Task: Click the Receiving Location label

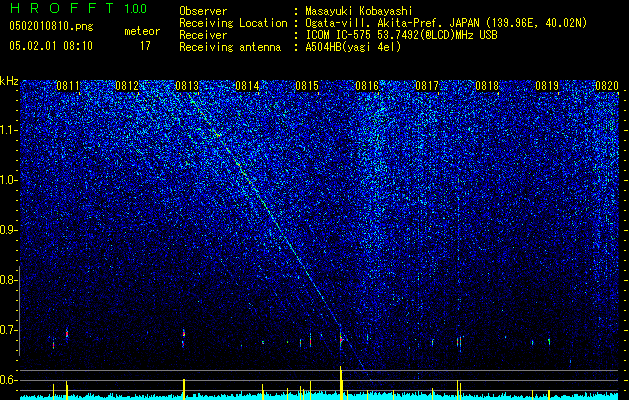Action: coord(233,23)
